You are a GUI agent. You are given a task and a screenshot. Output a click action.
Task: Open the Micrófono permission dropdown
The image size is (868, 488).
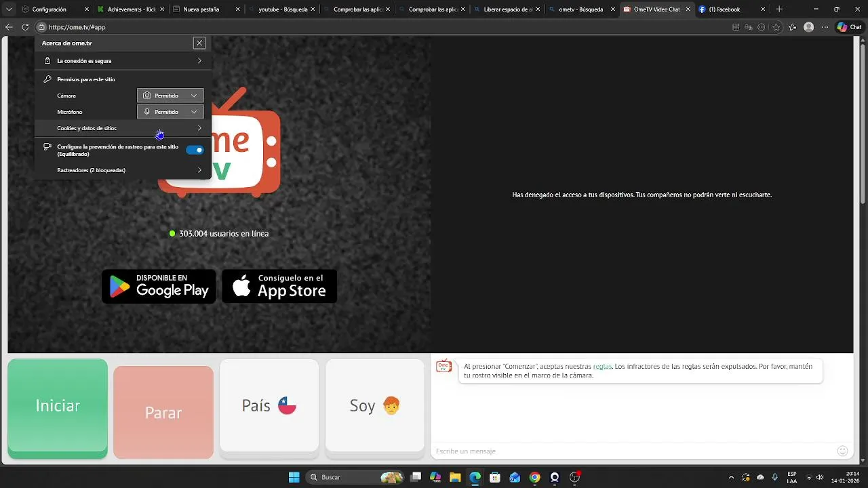point(170,112)
